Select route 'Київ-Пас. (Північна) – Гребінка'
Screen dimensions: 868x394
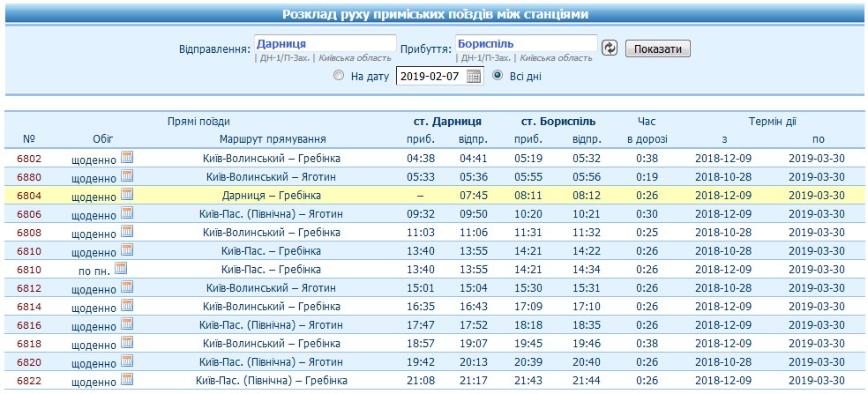coord(272,382)
